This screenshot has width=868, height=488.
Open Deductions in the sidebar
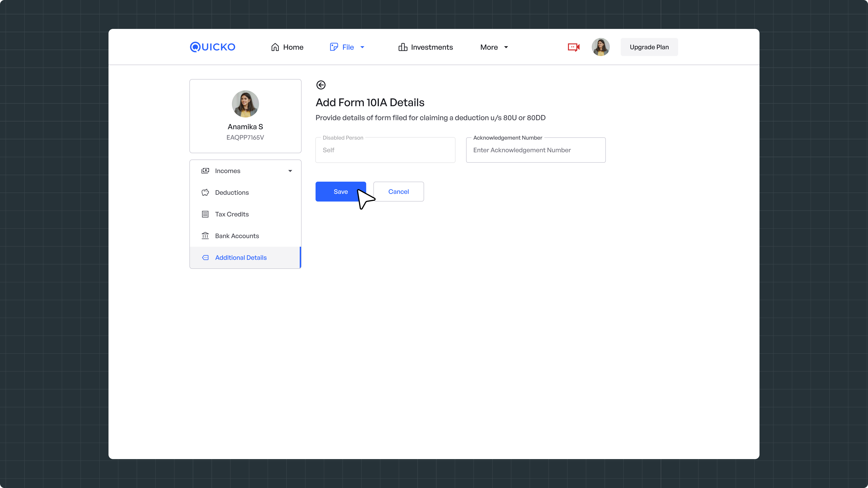(245, 192)
